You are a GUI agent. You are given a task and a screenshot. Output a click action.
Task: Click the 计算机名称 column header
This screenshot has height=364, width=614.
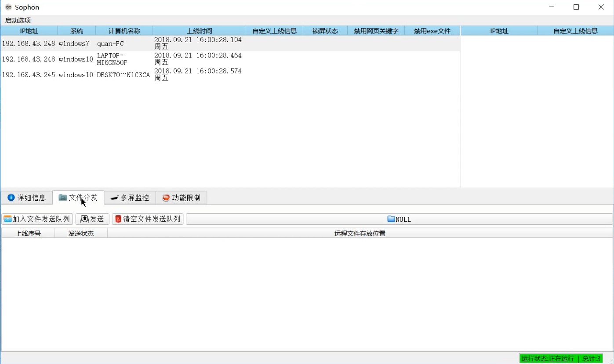[124, 31]
